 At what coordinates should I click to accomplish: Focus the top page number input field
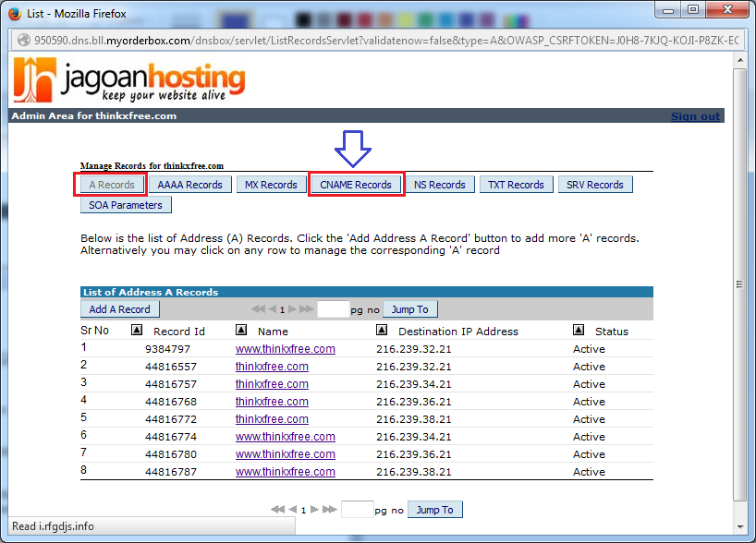point(333,309)
